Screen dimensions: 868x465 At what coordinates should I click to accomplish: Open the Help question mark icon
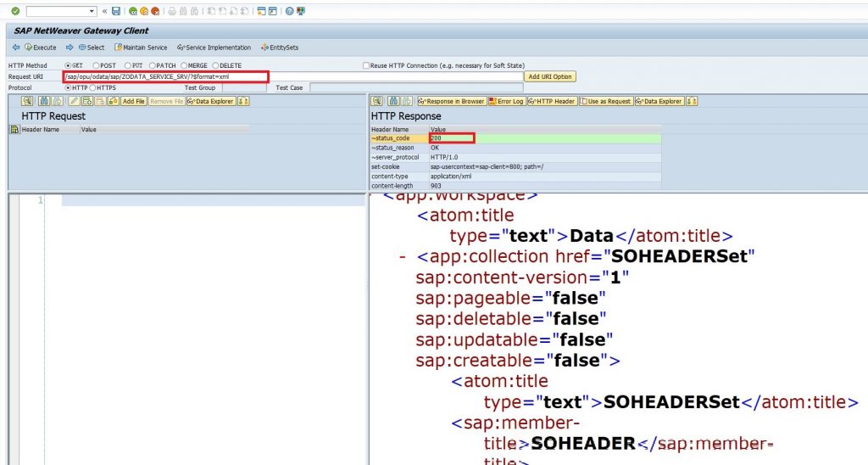point(290,11)
